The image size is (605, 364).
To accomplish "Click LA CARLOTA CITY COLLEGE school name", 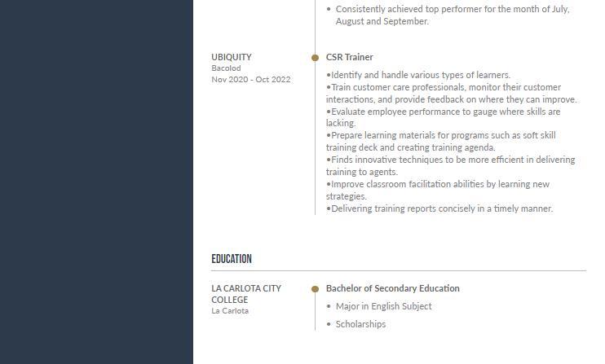I will click(x=246, y=294).
